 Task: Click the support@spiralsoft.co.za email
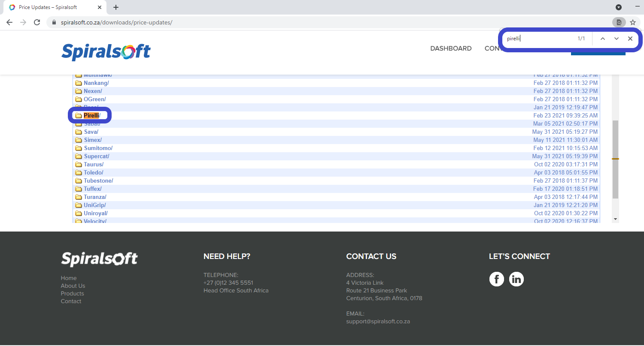(x=378, y=321)
